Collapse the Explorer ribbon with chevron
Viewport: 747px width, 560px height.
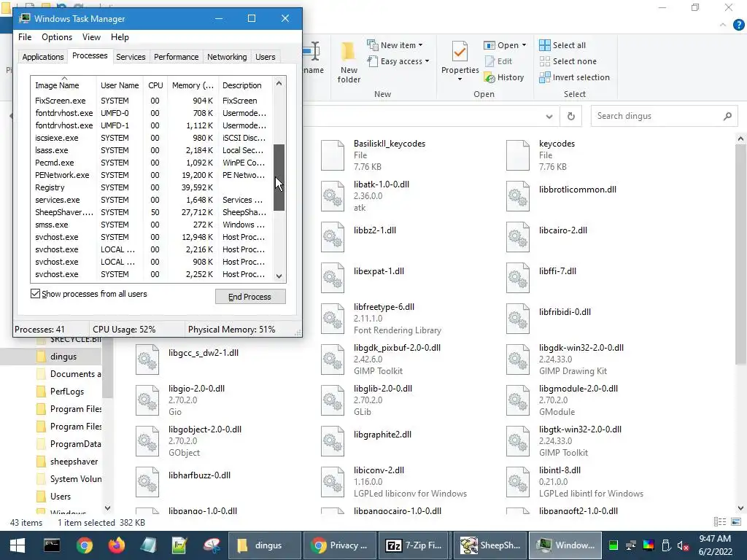pyautogui.click(x=723, y=25)
